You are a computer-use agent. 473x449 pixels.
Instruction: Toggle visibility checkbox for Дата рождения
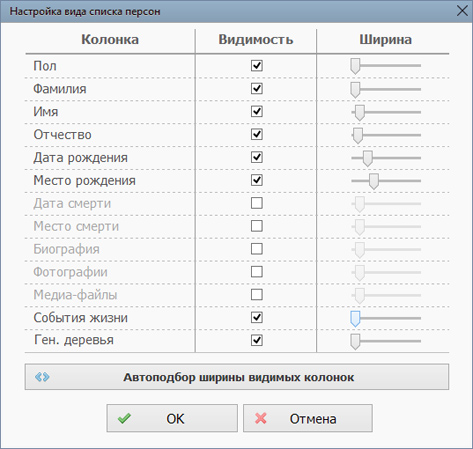[x=257, y=157]
